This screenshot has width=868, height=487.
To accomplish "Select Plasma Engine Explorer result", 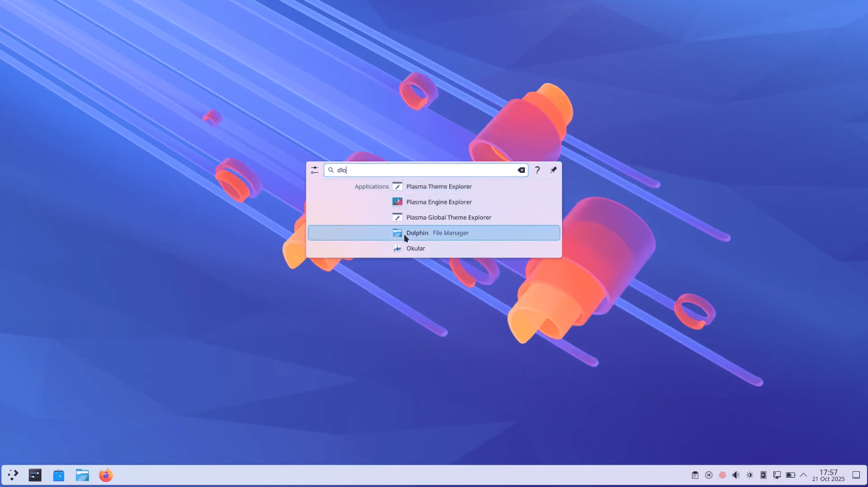I will (x=438, y=202).
